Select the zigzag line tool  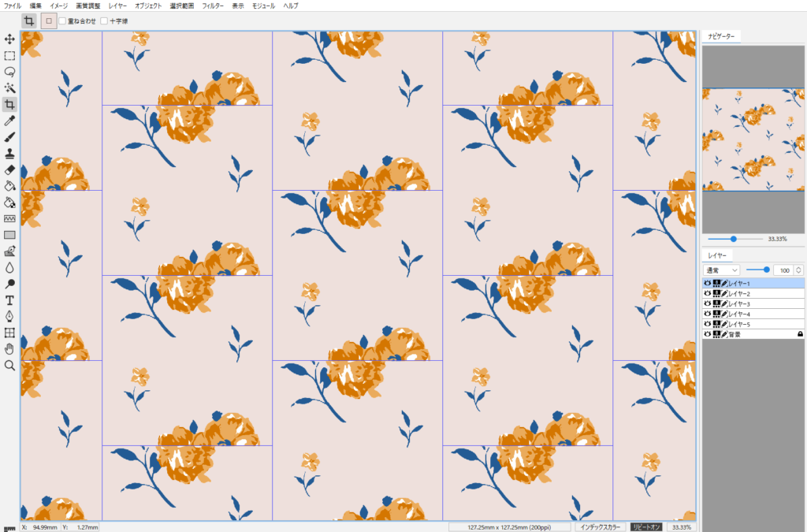point(9,218)
